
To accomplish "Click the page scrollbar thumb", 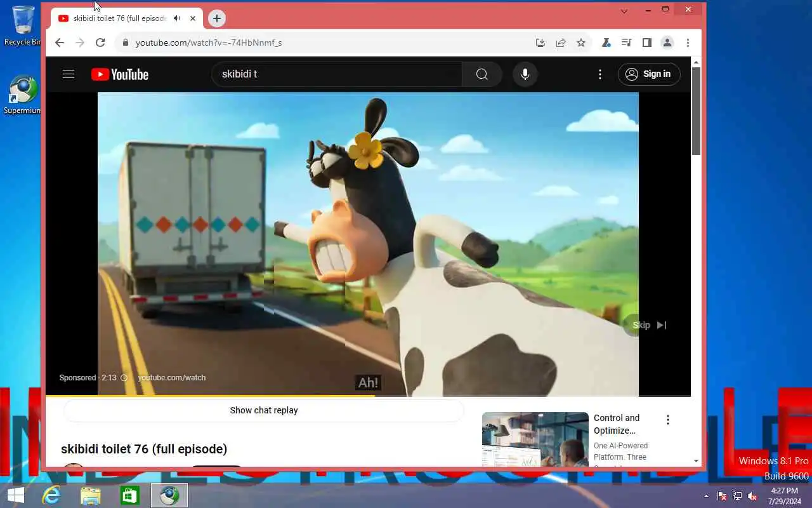I will 696,111.
